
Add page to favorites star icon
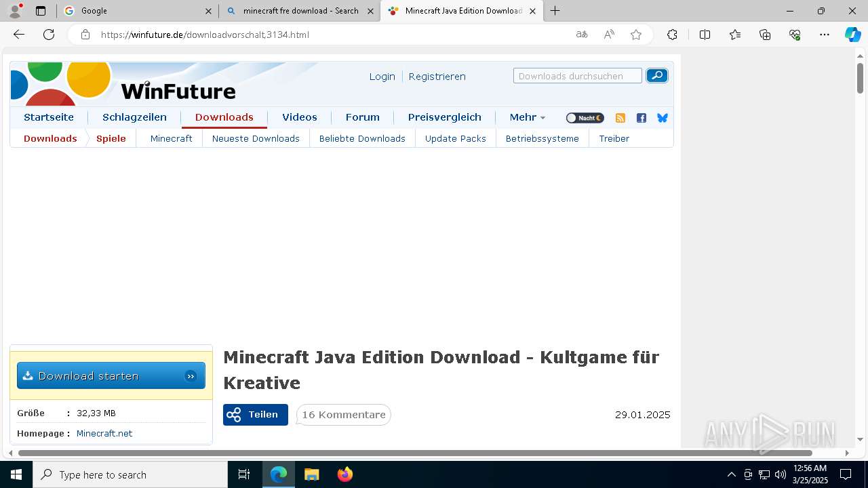click(636, 35)
